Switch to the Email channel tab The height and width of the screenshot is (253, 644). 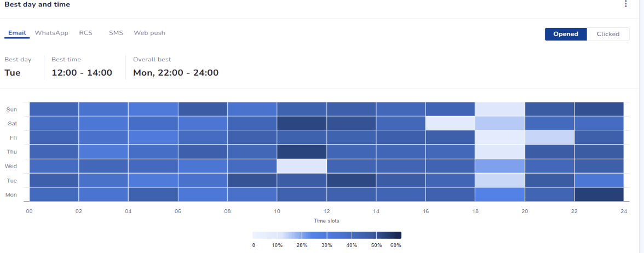(x=17, y=33)
